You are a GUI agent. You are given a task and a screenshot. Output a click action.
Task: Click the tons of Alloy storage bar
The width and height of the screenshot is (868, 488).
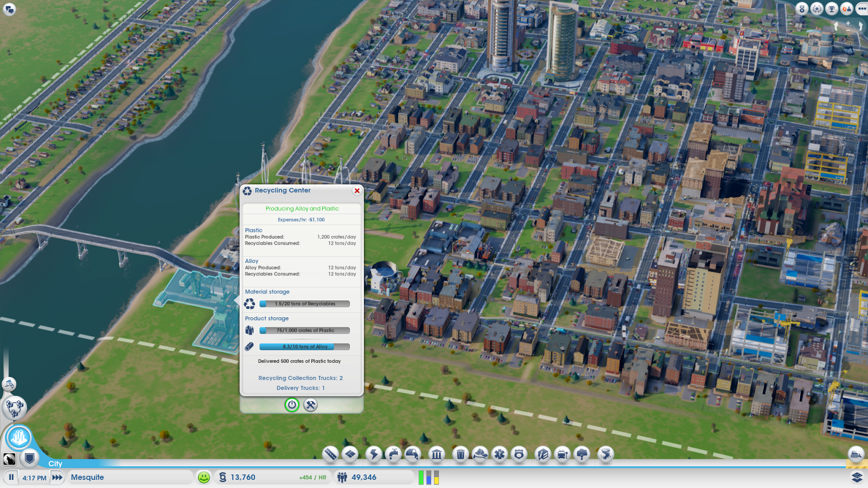(305, 346)
